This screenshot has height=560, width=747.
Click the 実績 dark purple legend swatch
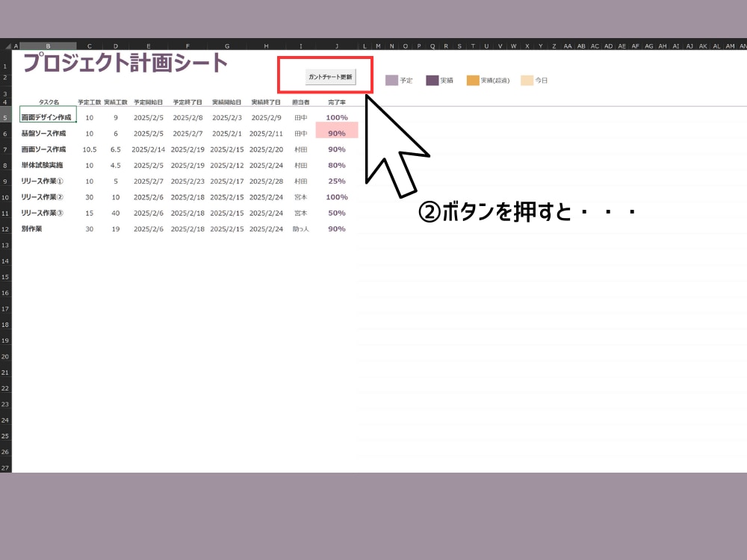pyautogui.click(x=432, y=81)
